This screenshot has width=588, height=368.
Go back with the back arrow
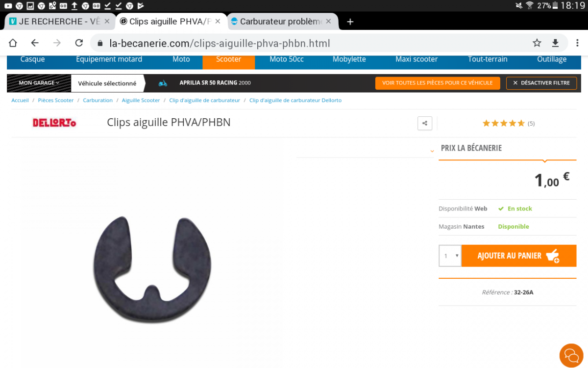pos(34,43)
